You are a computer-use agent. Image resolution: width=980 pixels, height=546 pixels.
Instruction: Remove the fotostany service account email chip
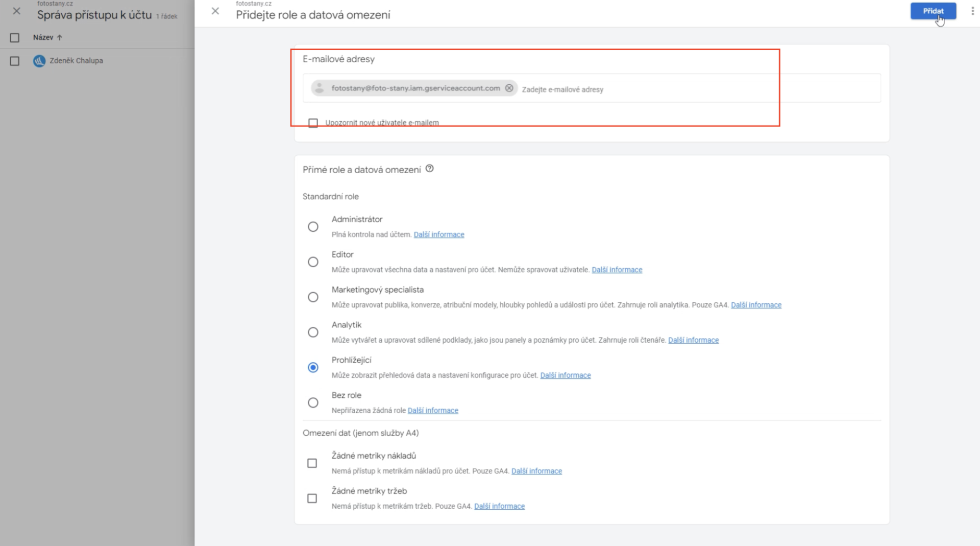(x=509, y=88)
